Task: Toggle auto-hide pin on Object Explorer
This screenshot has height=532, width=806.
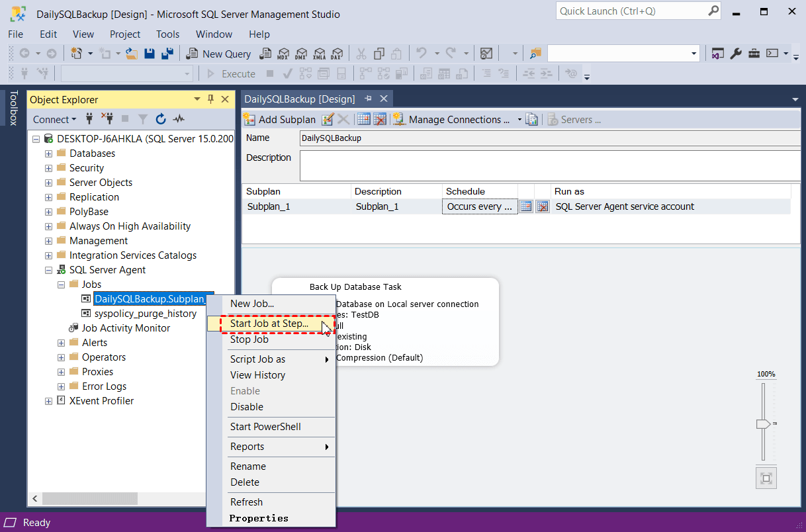Action: coord(211,99)
